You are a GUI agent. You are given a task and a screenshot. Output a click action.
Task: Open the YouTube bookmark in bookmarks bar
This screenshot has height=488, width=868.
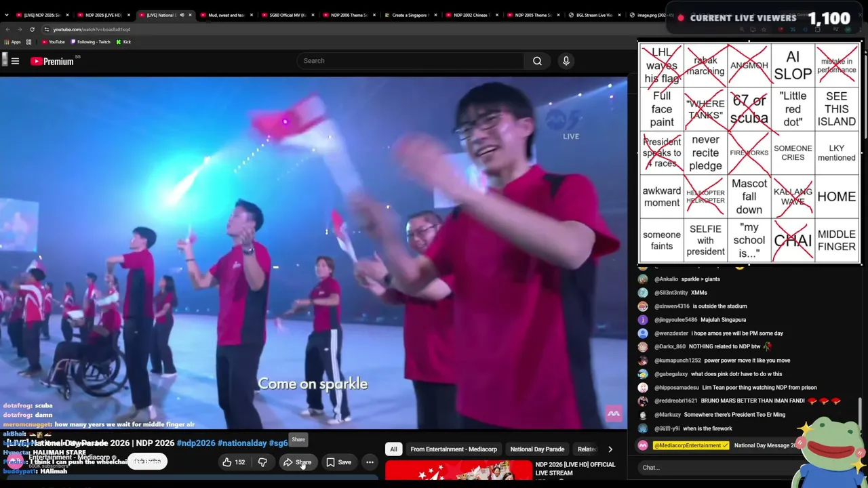point(53,42)
